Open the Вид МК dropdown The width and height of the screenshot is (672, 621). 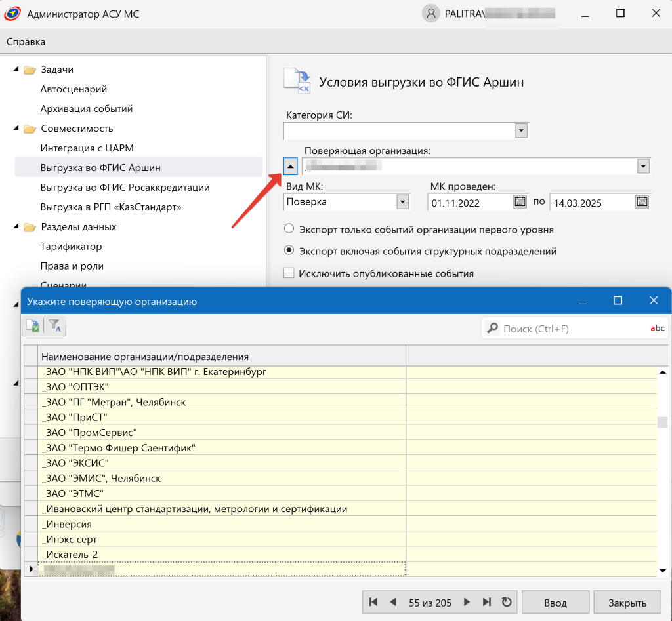[402, 202]
